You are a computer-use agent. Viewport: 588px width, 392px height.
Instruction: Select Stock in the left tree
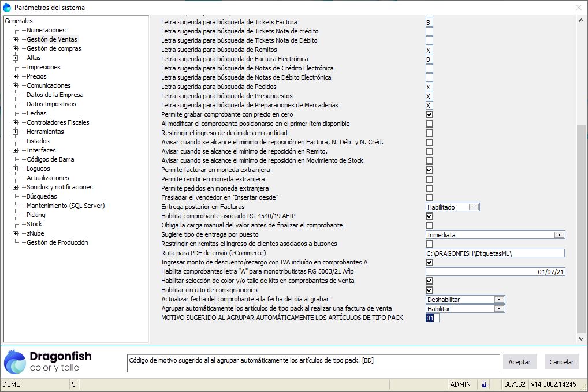(34, 224)
